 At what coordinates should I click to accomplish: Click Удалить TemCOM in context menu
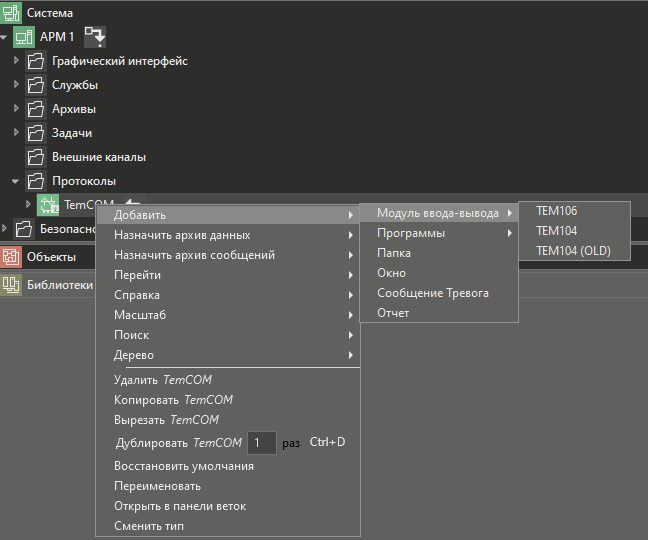pos(163,380)
